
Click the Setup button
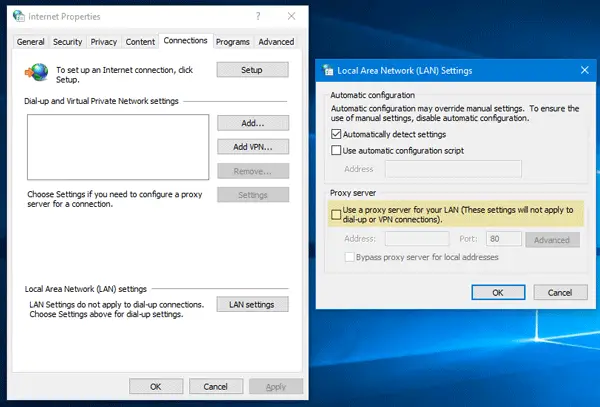point(252,70)
